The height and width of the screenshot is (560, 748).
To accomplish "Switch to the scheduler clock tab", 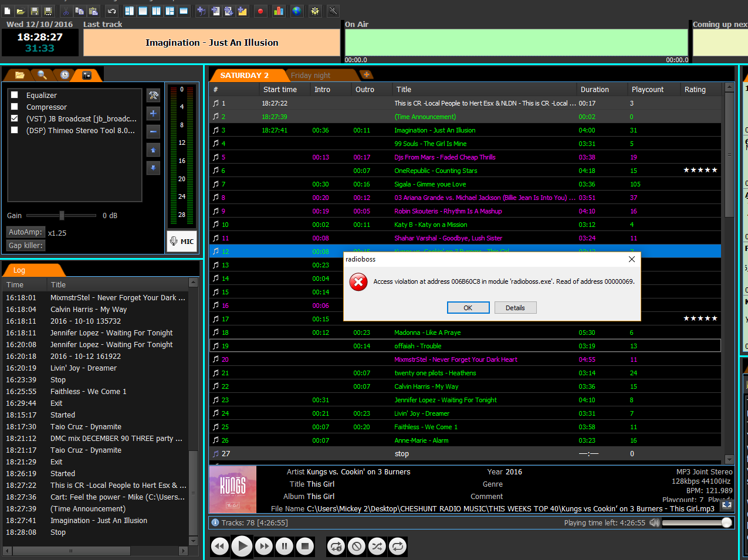I will point(65,75).
